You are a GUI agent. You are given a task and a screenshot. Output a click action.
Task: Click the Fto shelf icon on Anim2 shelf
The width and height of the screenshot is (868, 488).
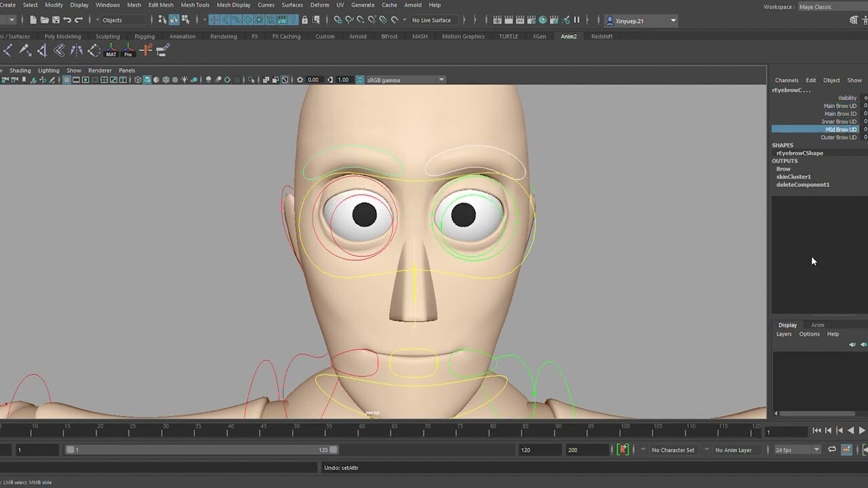click(x=127, y=49)
